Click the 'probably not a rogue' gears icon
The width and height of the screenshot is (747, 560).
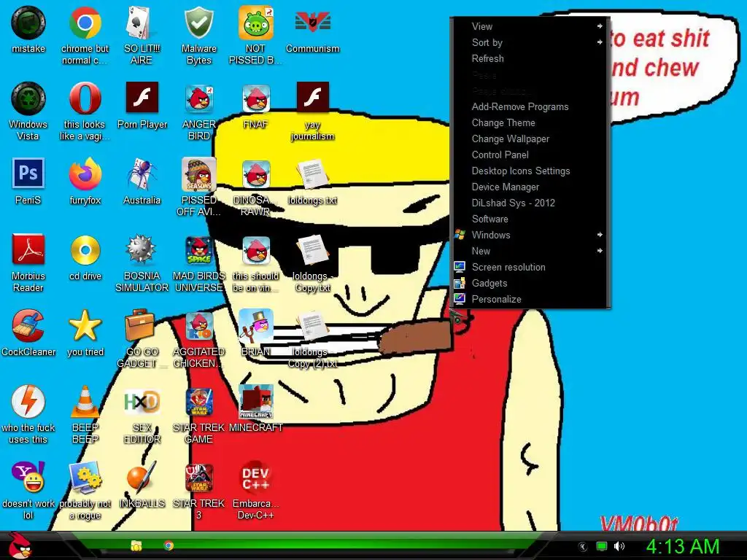pyautogui.click(x=85, y=477)
